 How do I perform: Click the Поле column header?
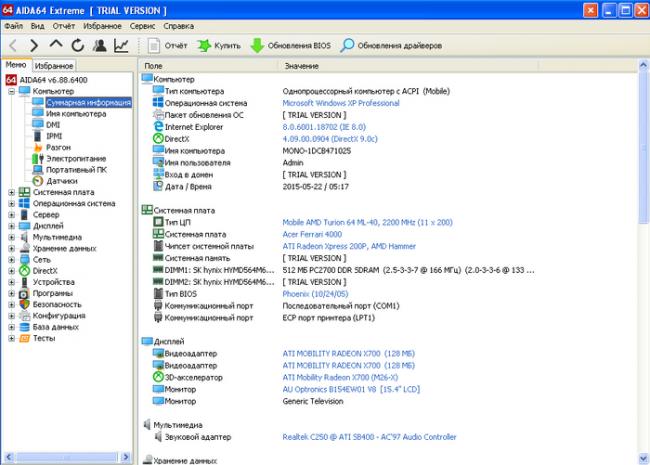(153, 65)
